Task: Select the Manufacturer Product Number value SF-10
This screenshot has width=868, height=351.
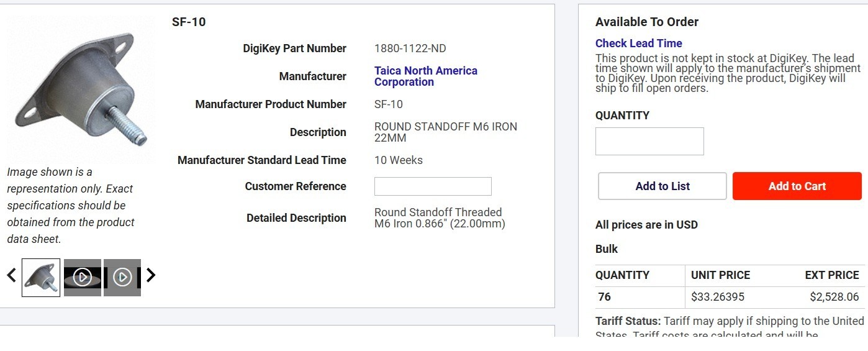Action: click(x=389, y=104)
